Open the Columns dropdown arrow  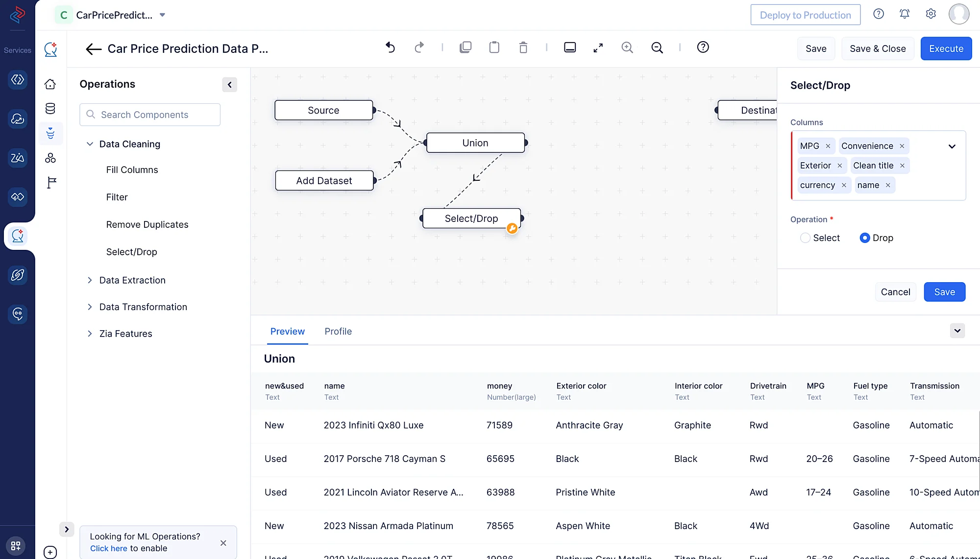[x=952, y=146]
